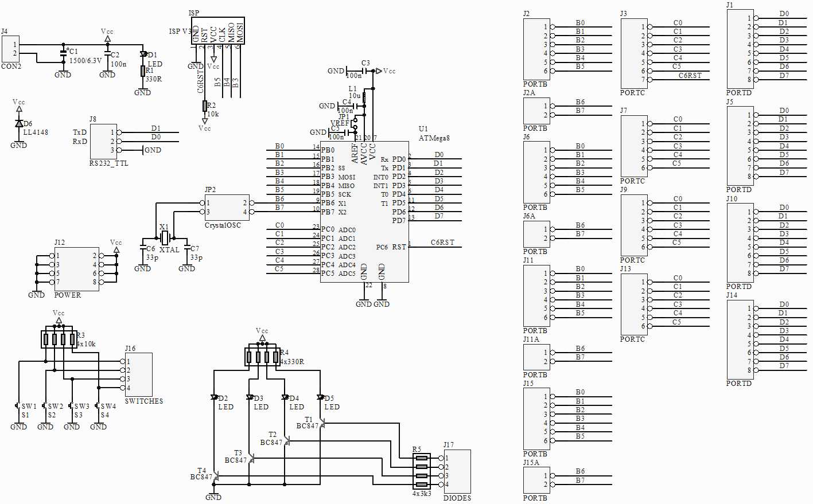Select the U1 microcontroller body

tap(364, 212)
